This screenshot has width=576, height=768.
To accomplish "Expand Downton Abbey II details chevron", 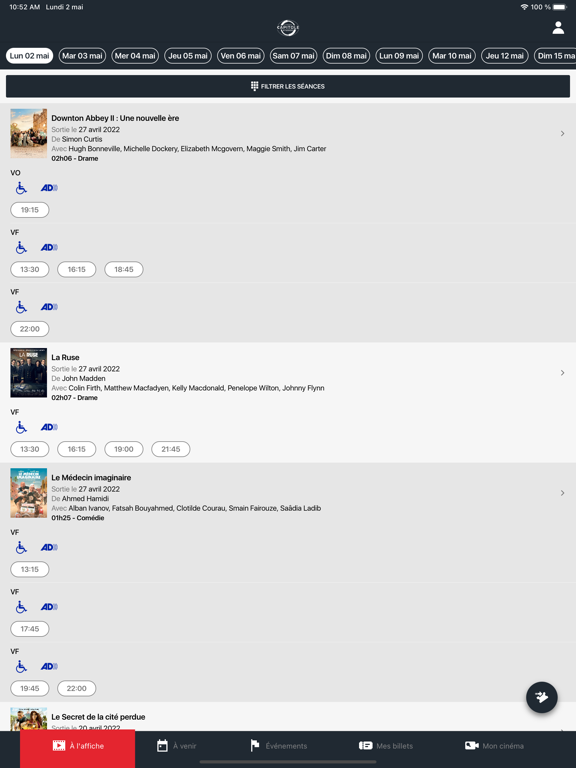I will [x=562, y=133].
